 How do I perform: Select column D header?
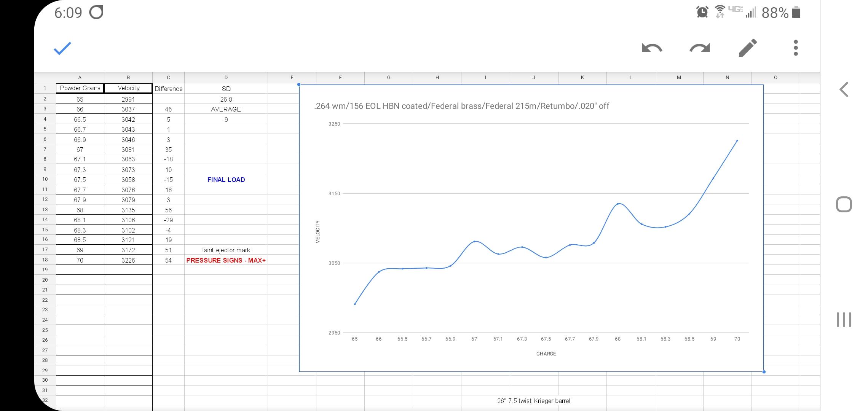click(226, 77)
